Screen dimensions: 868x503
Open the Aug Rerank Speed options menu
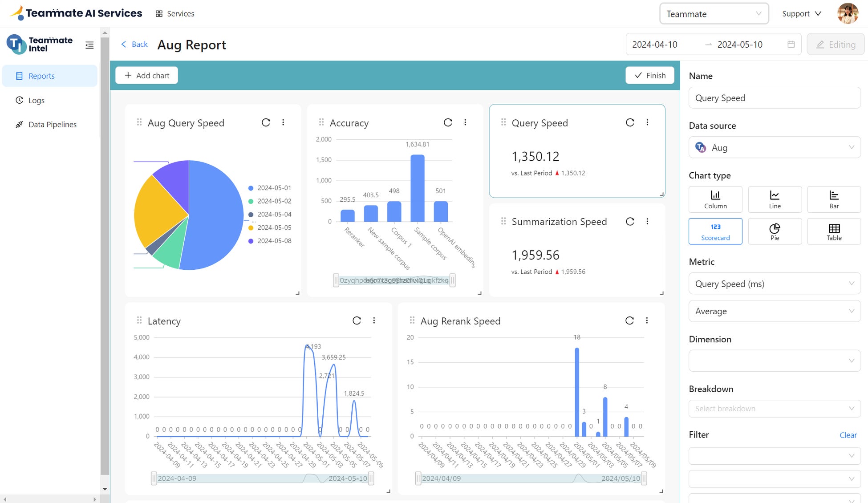(x=647, y=320)
